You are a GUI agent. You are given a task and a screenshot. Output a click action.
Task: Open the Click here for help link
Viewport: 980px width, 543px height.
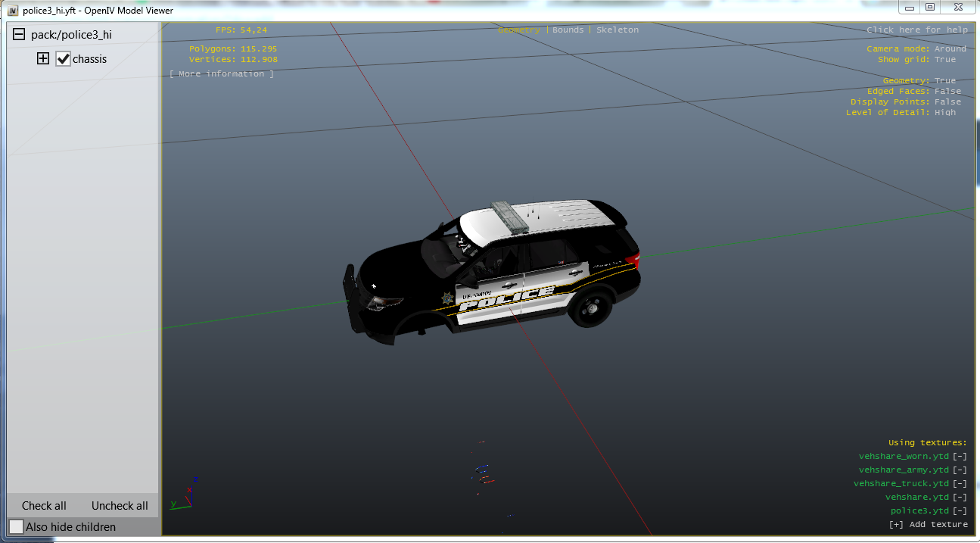917,30
